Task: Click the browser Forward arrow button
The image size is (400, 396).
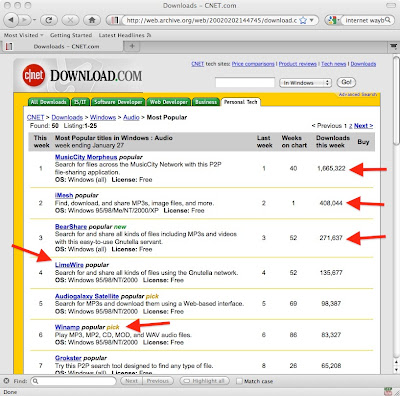Action: 24,20
